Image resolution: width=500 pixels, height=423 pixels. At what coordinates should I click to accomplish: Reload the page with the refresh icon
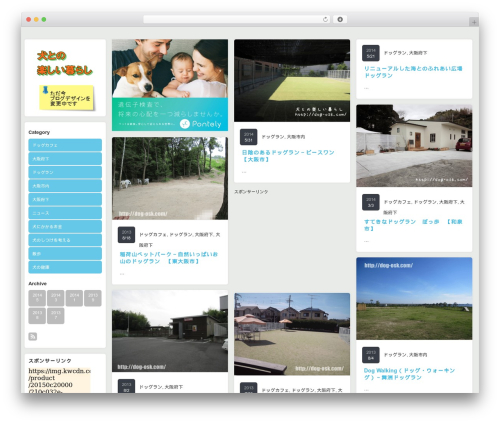point(325,19)
